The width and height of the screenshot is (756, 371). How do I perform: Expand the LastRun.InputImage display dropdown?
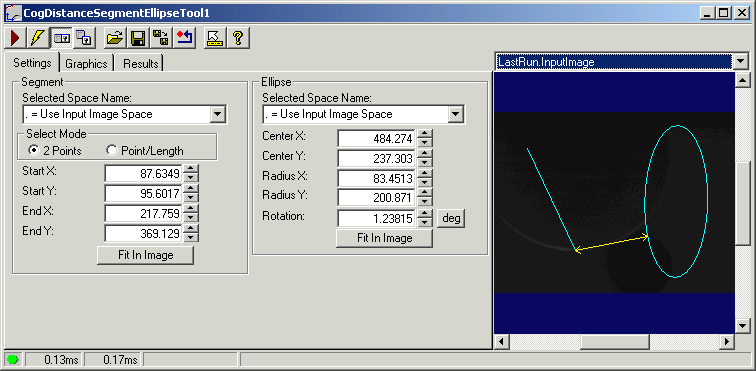click(740, 62)
